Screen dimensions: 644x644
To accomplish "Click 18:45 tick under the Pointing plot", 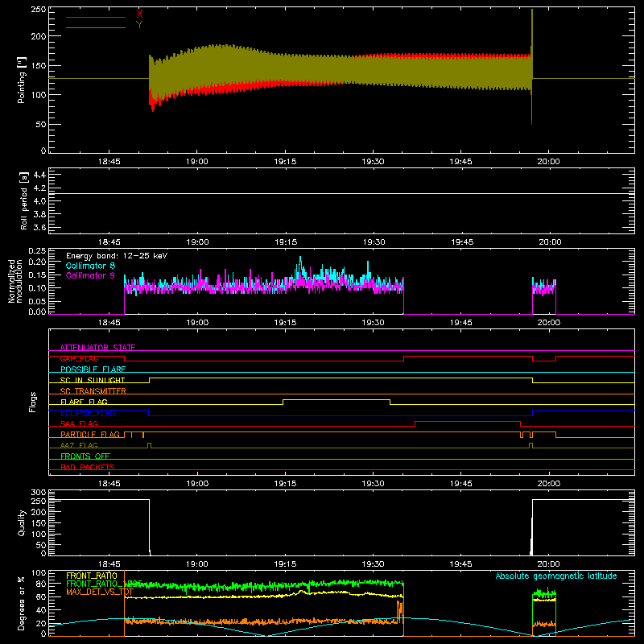I will (x=109, y=162).
